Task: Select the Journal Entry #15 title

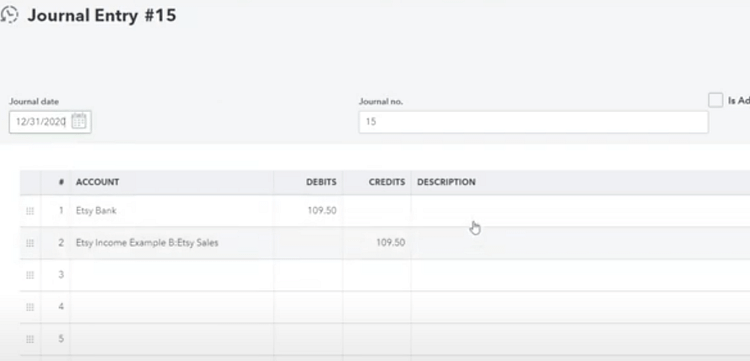Action: pyautogui.click(x=102, y=15)
